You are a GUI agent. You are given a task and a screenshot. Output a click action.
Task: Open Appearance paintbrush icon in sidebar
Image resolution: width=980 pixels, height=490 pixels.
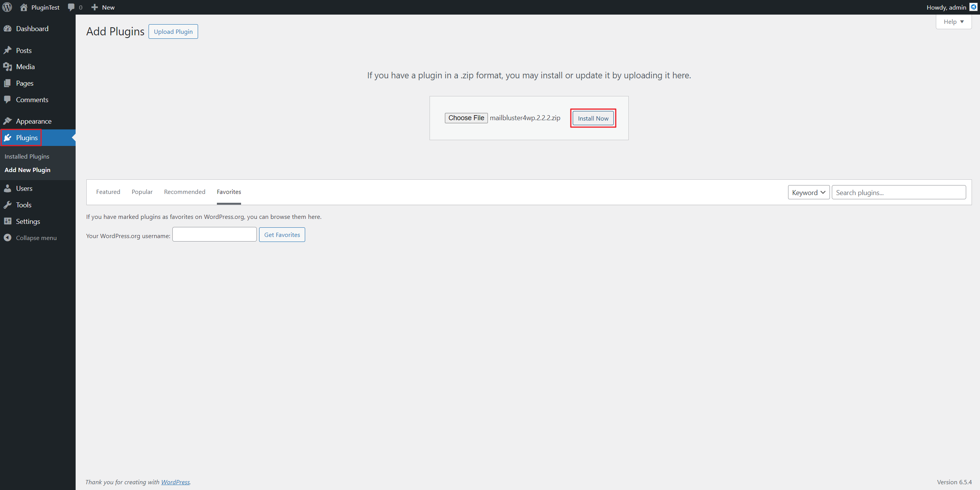point(8,121)
